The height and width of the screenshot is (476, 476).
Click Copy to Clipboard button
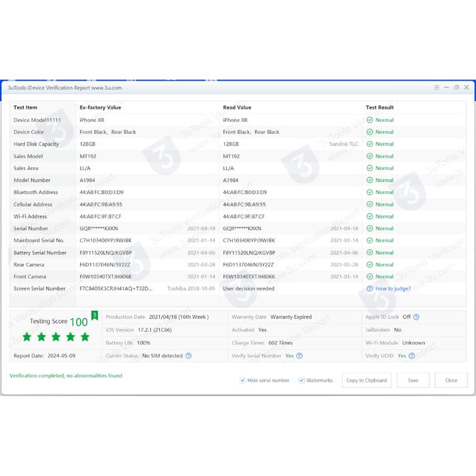pos(367,380)
